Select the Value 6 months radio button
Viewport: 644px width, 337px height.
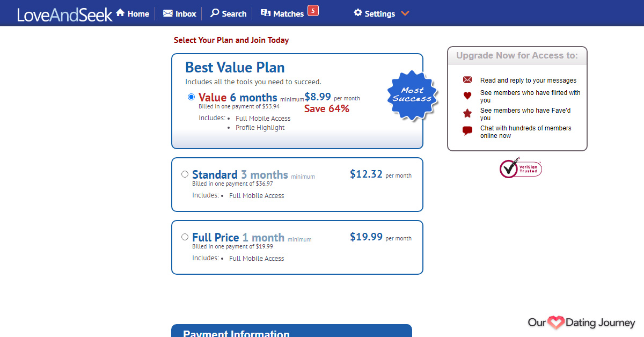(192, 97)
